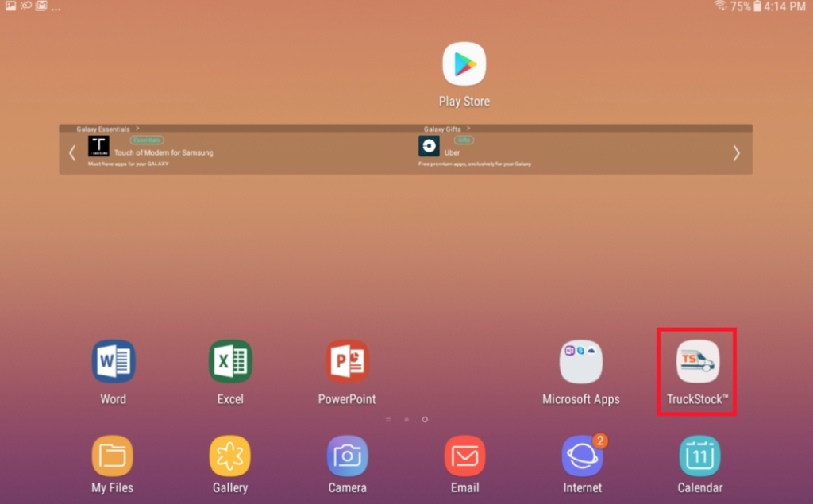Viewport: 813px width, 504px height.
Task: Launch Microsoft Word
Action: click(x=112, y=361)
